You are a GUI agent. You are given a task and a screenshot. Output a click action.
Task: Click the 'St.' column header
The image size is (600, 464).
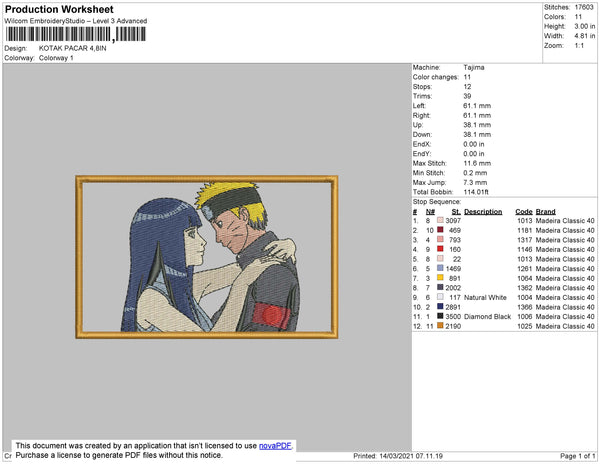[x=456, y=212]
